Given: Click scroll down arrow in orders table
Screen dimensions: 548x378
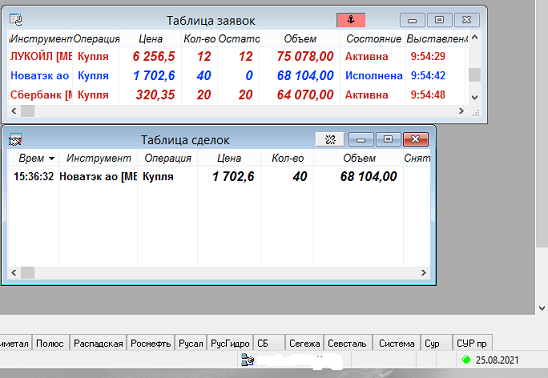Looking at the screenshot, I should point(475,97).
